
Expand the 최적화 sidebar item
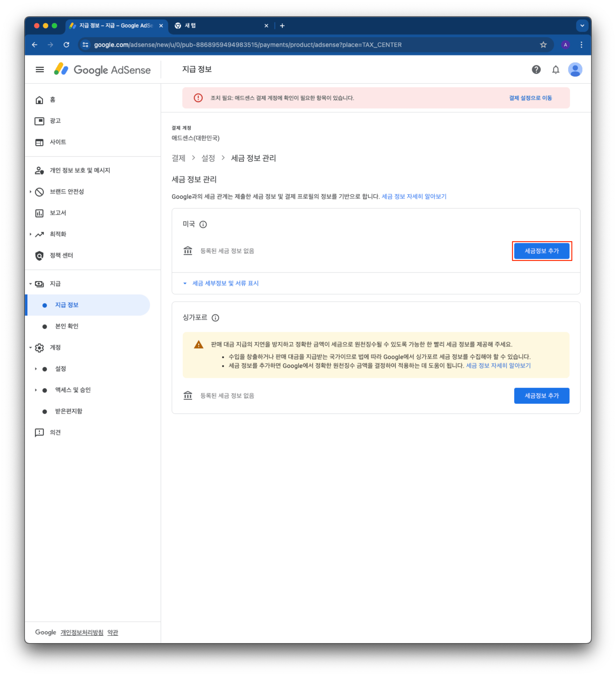(30, 234)
